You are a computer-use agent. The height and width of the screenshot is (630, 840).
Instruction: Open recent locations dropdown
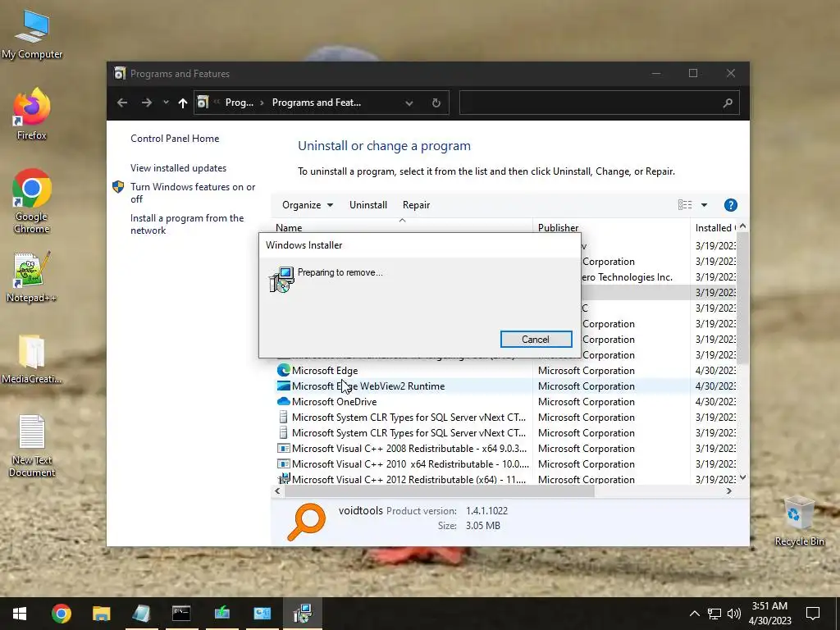click(x=166, y=103)
